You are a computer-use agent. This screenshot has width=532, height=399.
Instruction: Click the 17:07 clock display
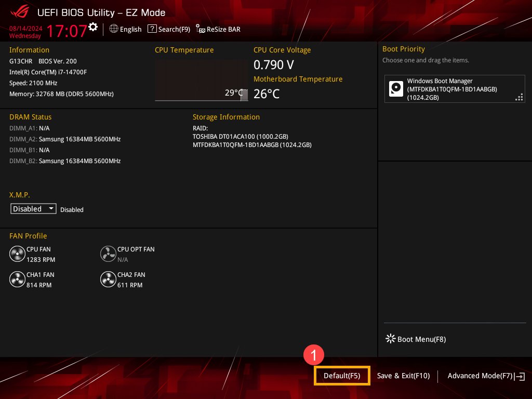66,31
